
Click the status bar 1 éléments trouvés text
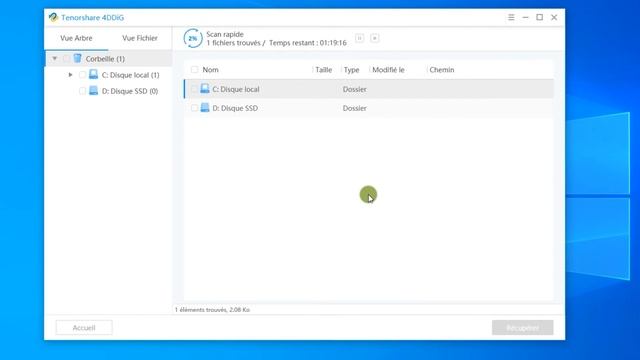pyautogui.click(x=212, y=310)
